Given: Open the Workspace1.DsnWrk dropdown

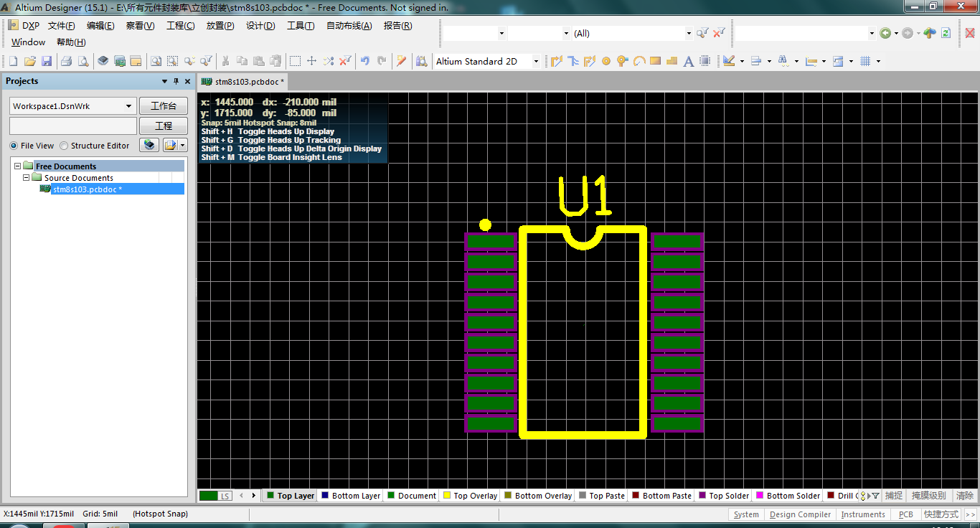Looking at the screenshot, I should click(129, 106).
